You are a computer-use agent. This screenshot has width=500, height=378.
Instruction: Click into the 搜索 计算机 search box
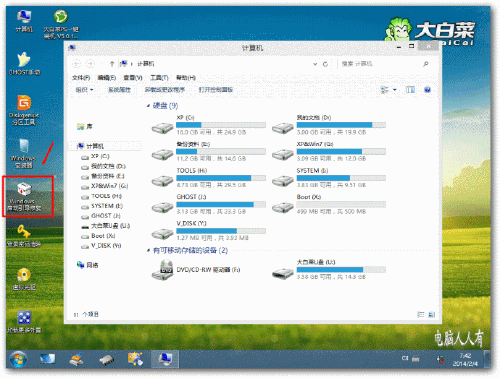[x=380, y=64]
